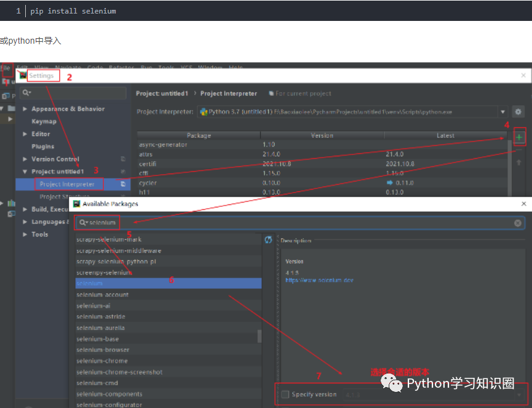
Task: Click copy icon beside Project Interpreter item
Action: [123, 184]
